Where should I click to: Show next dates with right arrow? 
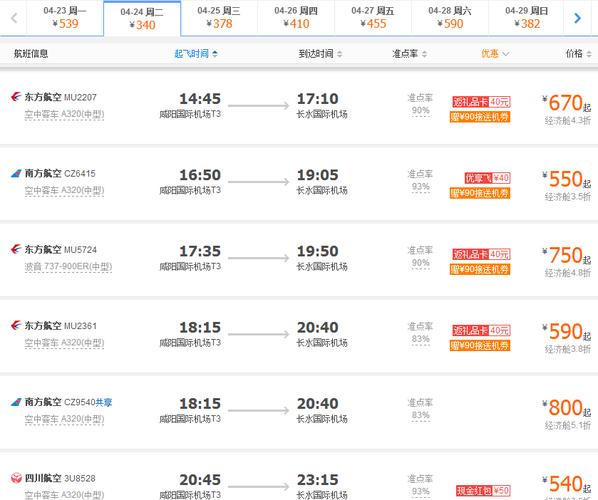point(577,18)
